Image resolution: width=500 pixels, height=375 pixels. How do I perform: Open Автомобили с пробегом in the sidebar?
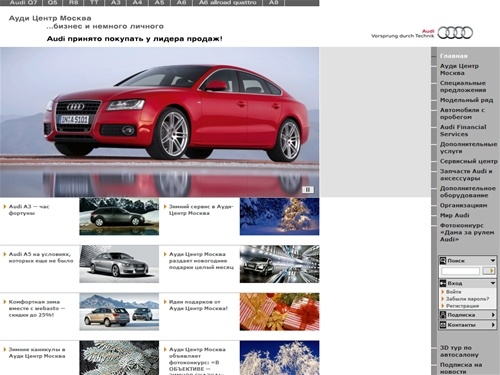462,113
